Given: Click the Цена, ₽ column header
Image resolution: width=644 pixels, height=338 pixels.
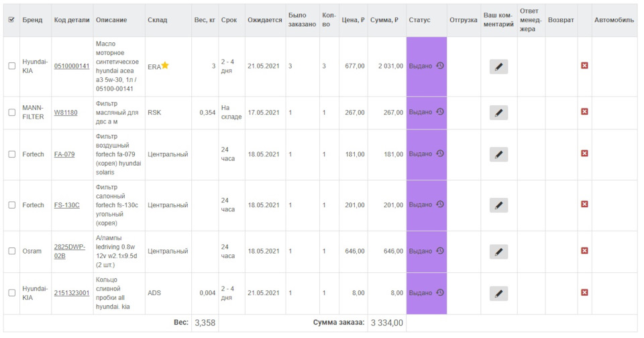Looking at the screenshot, I should 353,20.
